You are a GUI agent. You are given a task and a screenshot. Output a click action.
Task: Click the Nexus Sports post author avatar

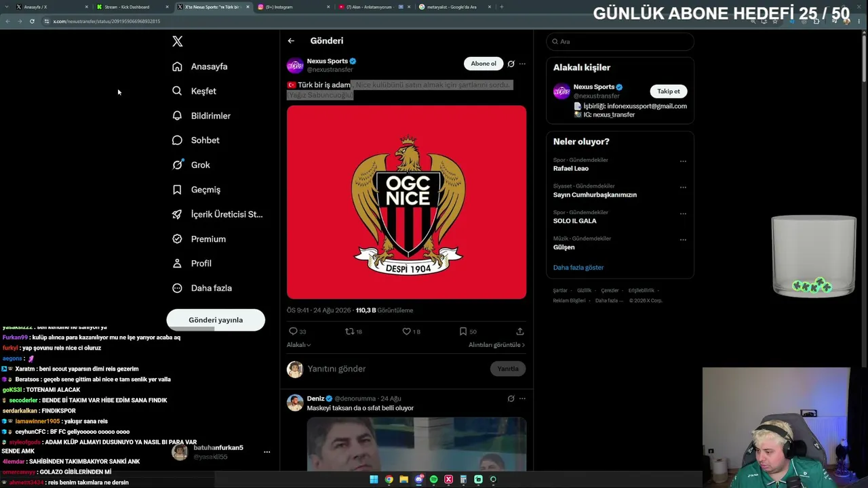(x=295, y=65)
